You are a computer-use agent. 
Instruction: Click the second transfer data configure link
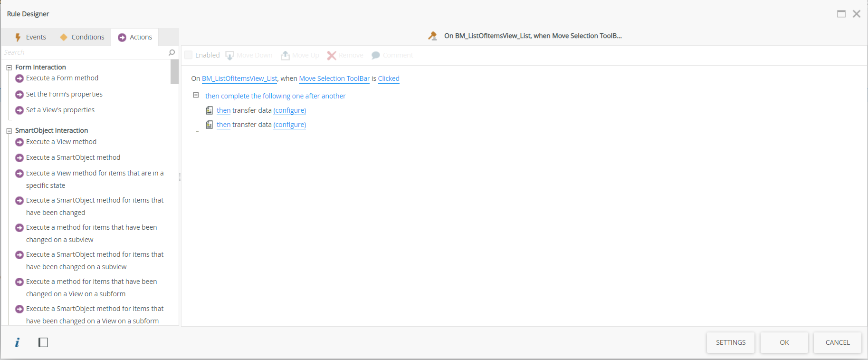point(290,125)
